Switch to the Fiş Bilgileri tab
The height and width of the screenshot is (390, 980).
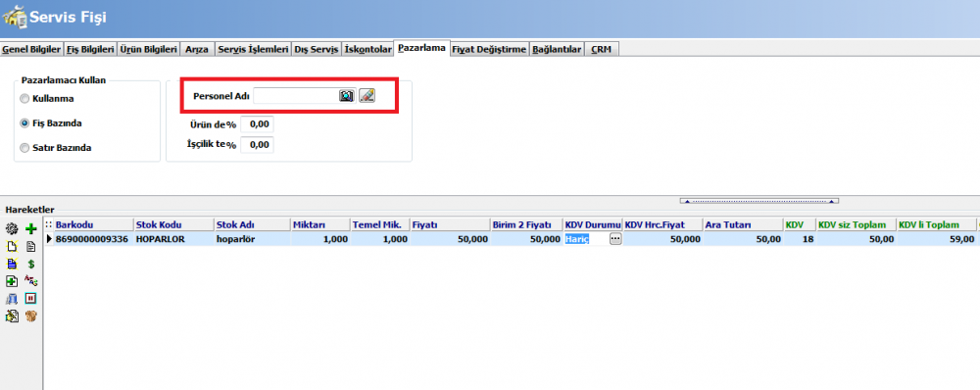pos(90,49)
